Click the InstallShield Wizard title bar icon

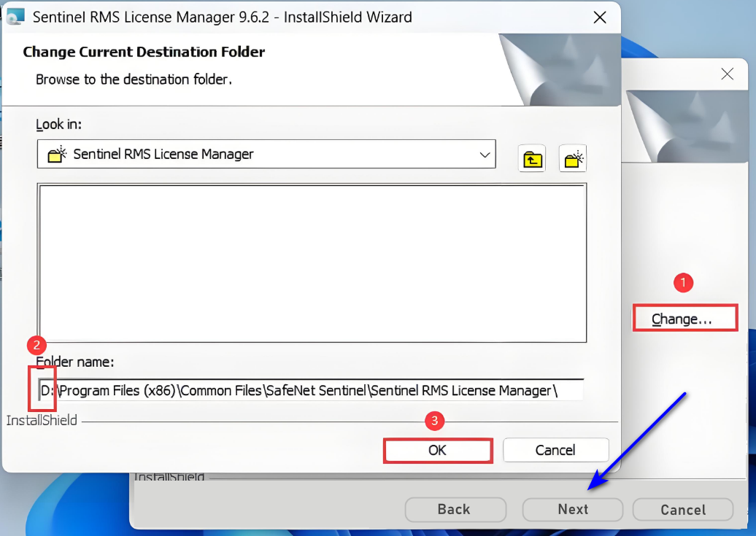click(x=15, y=17)
